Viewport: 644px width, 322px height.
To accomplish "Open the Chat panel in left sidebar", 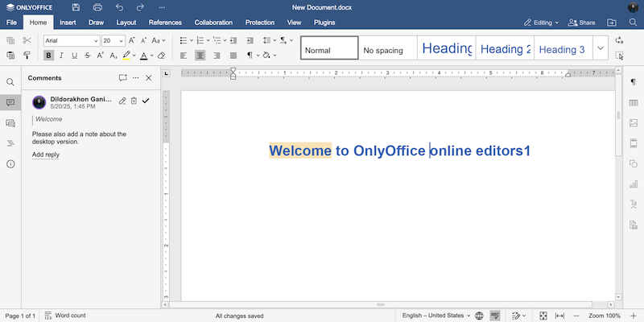I will tap(10, 123).
